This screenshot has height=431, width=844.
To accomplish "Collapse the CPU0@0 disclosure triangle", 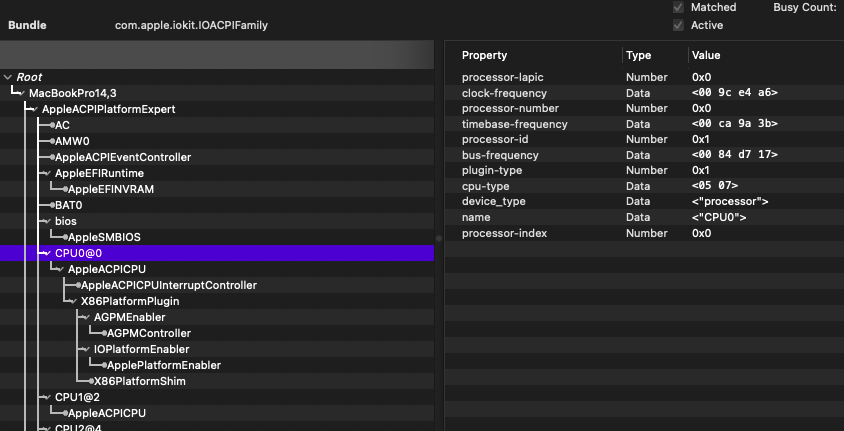I will tap(45, 253).
